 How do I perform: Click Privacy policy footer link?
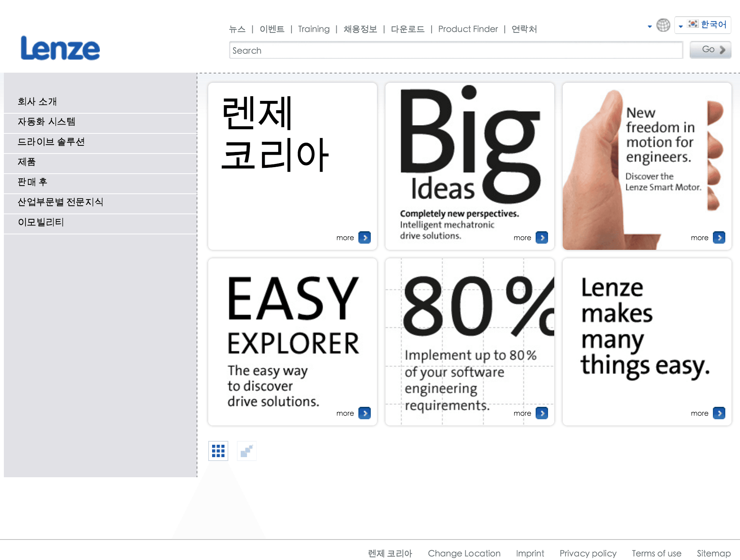point(588,553)
